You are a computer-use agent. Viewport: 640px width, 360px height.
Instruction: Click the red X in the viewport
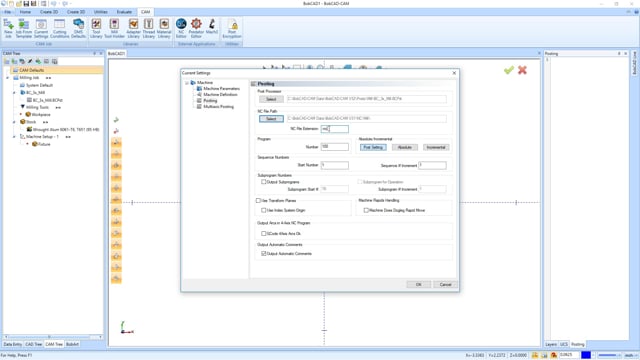(522, 70)
